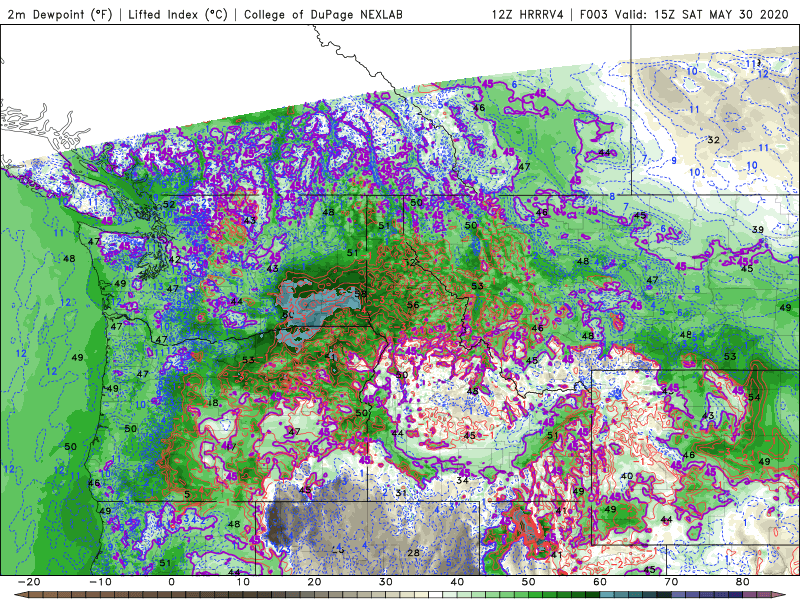The image size is (800, 600).
Task: Click the '10' label on color scale
Action: [x=243, y=582]
